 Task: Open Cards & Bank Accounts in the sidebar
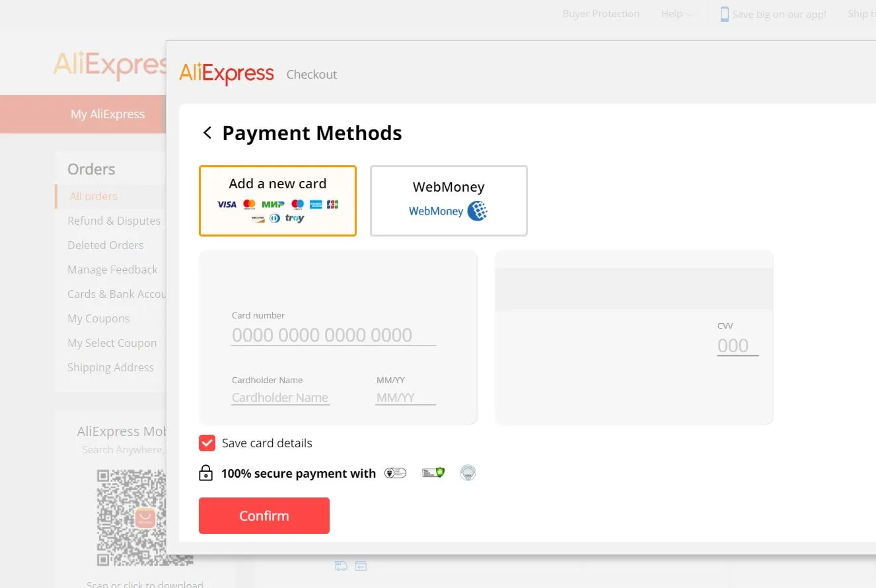click(x=116, y=294)
